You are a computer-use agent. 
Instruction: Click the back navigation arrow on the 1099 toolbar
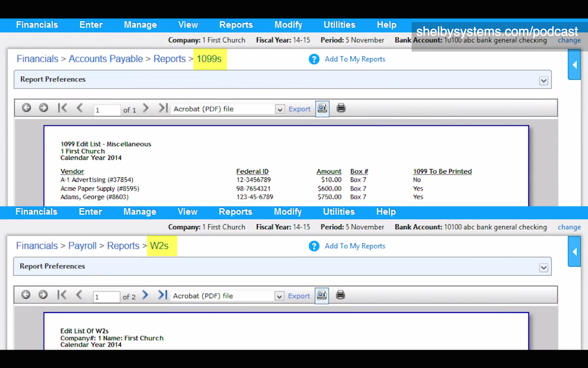point(26,108)
